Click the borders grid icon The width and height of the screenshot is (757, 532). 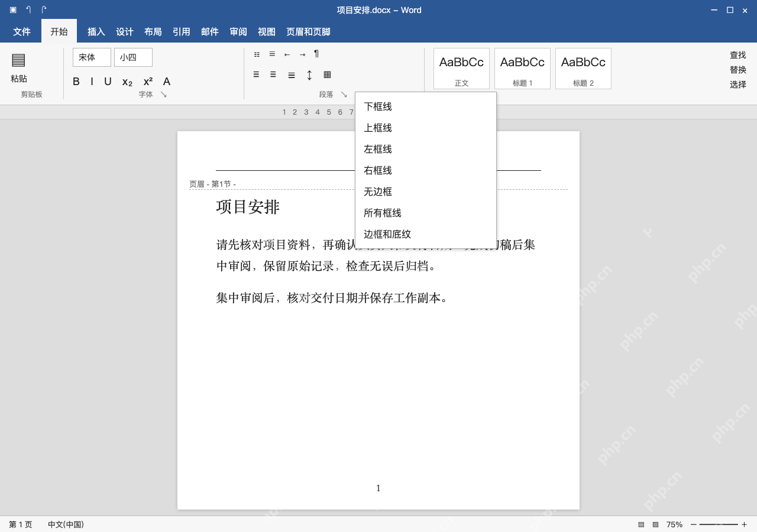coord(327,74)
